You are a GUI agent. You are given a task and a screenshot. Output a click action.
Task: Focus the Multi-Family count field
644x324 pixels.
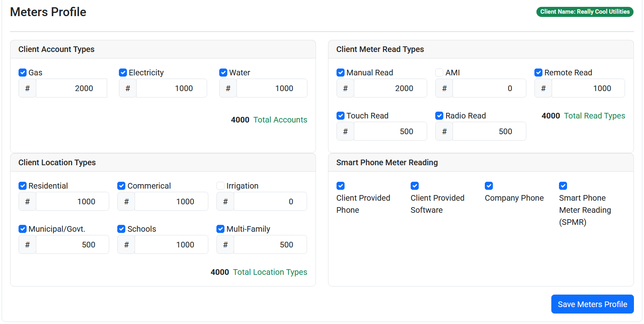pyautogui.click(x=270, y=245)
